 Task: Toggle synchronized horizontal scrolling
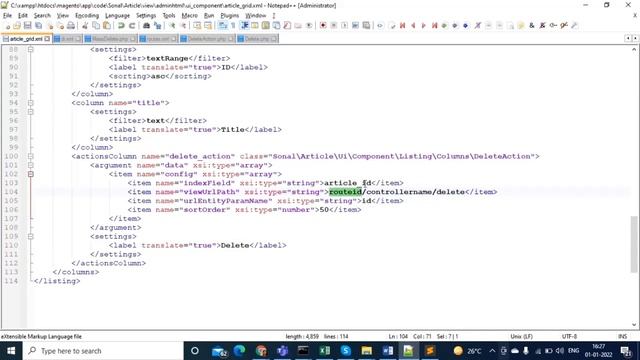[208, 26]
